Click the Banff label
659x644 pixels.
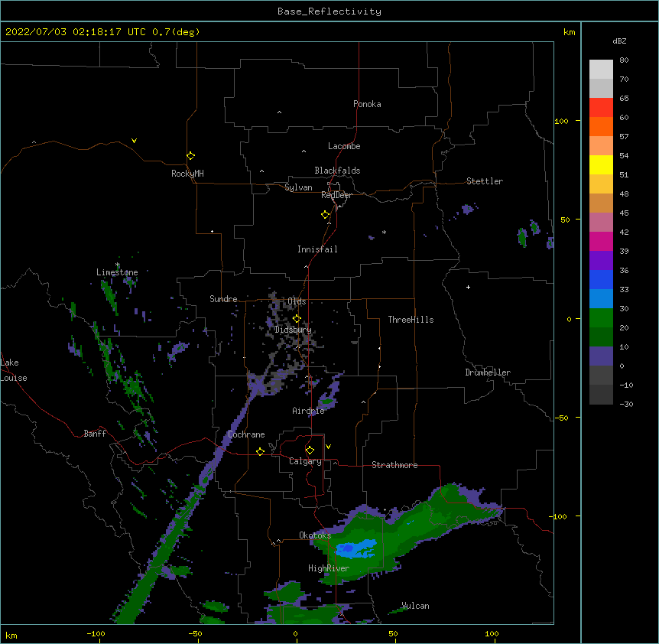click(x=95, y=434)
